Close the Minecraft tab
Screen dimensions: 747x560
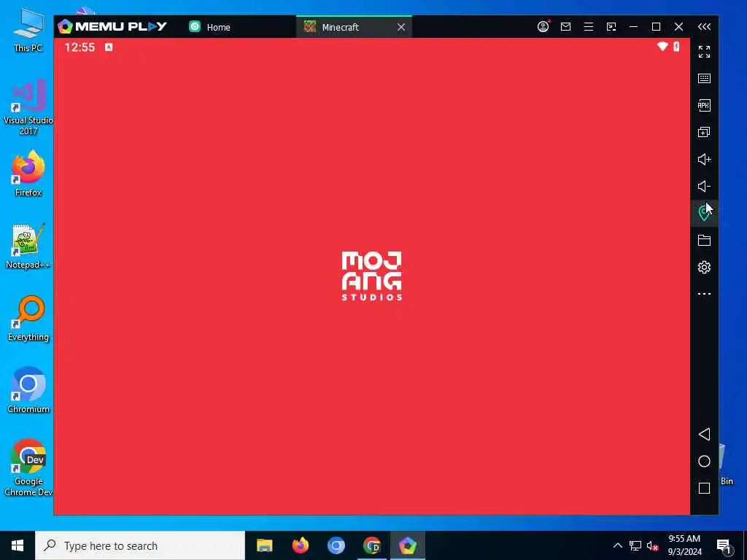401,27
